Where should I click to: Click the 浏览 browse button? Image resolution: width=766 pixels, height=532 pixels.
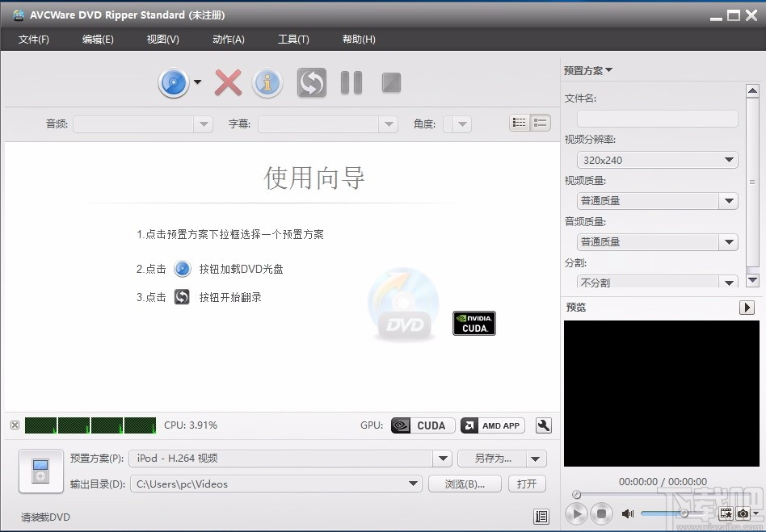pos(465,484)
